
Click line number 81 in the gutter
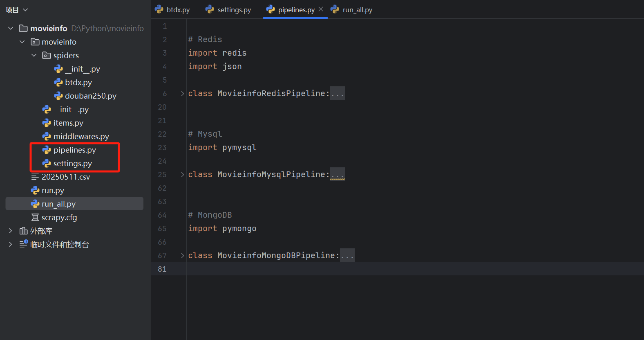click(x=162, y=269)
